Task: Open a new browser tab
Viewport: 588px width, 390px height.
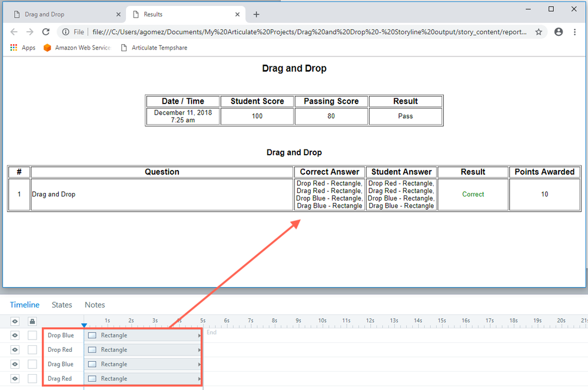Action: coord(256,15)
